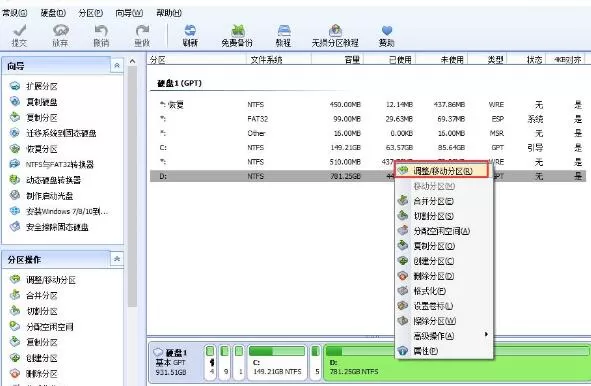The width and height of the screenshot is (591, 386).
Task: Launch the 扩展分区 wizard in sidebar
Action: [34, 86]
